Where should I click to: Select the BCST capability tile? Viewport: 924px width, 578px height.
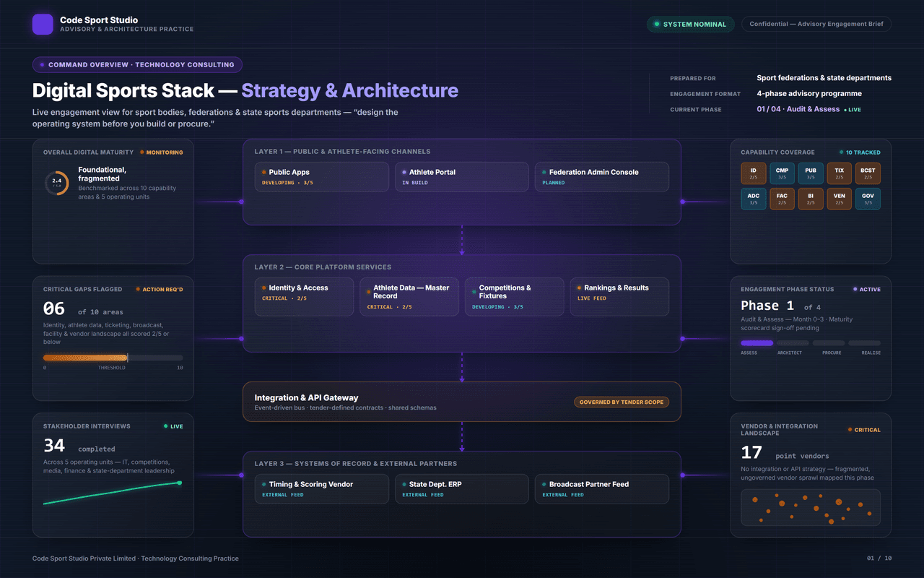[868, 173]
